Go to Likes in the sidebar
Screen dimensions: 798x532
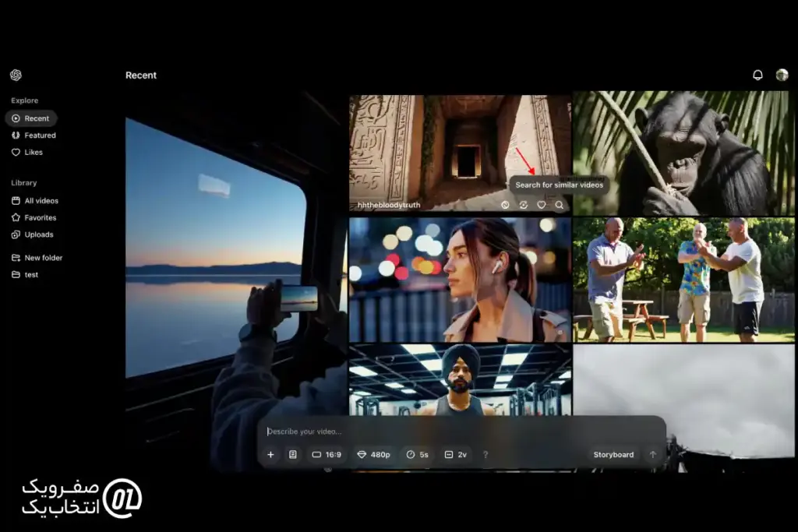tap(34, 153)
